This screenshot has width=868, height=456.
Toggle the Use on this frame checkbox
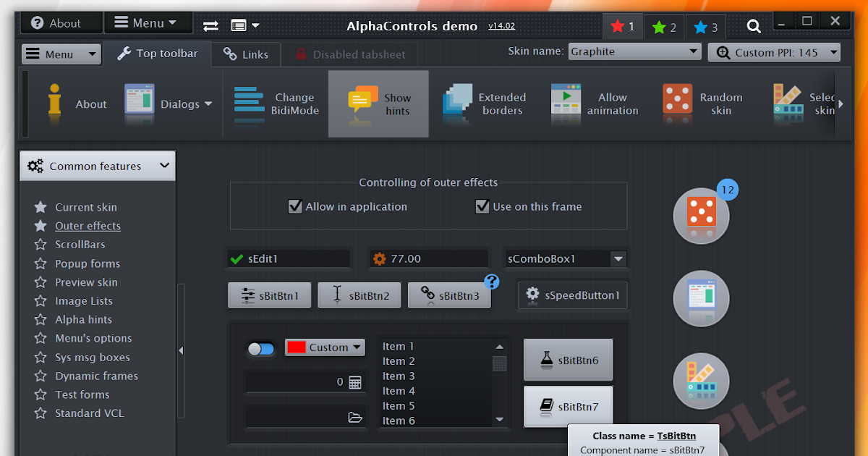coord(482,206)
